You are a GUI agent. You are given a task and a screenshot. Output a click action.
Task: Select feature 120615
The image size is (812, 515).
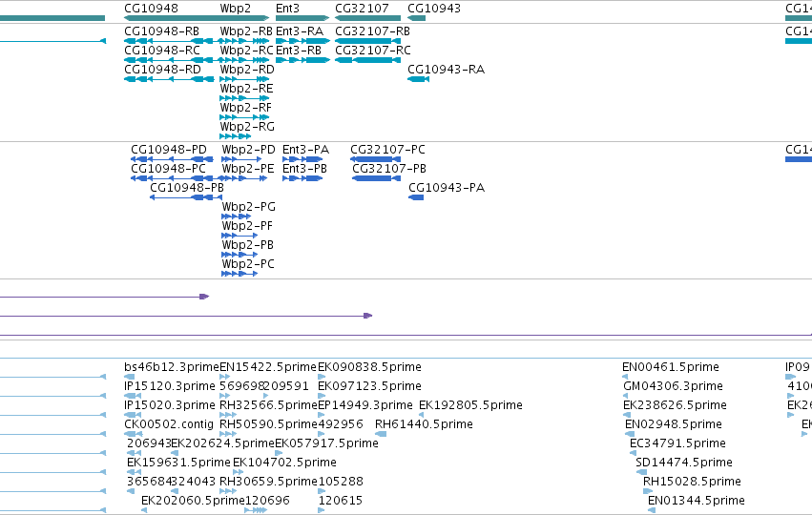(x=341, y=501)
